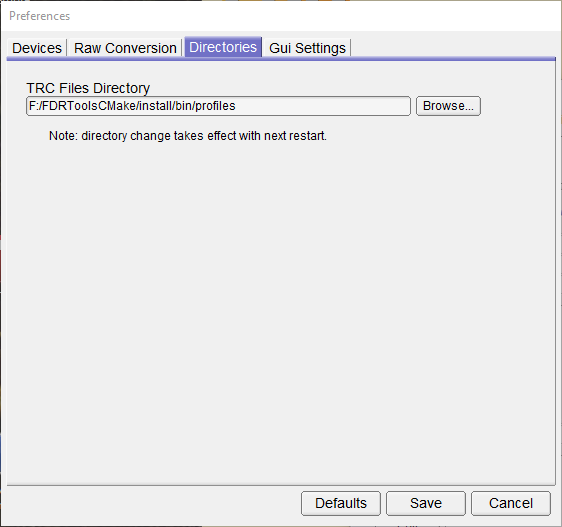Screen dimensions: 562x527
Task: Switch to the Devices tab
Action: 37,48
